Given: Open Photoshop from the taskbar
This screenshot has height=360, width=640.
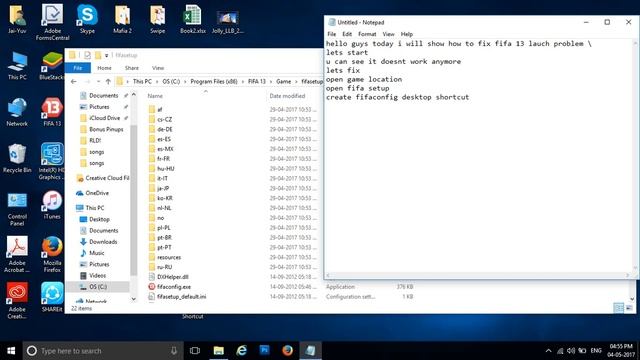Looking at the screenshot, I should [264, 351].
